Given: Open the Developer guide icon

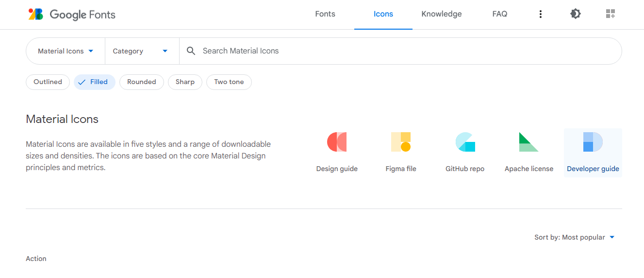Looking at the screenshot, I should (593, 142).
